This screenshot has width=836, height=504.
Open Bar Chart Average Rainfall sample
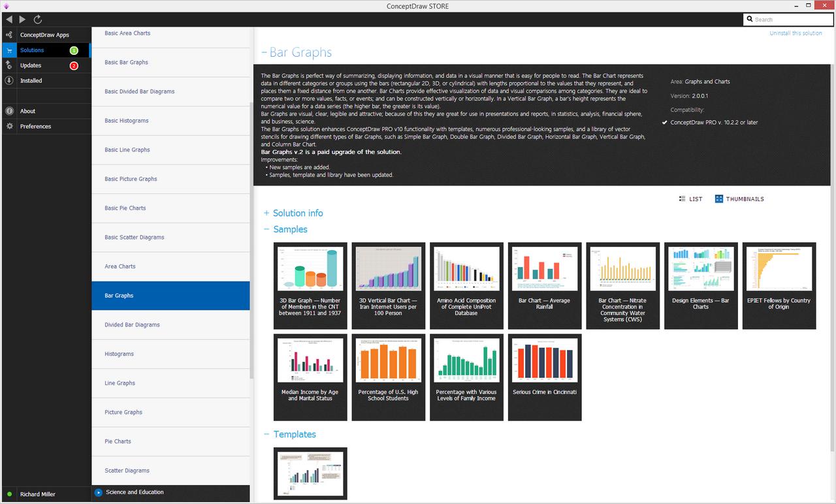545,285
